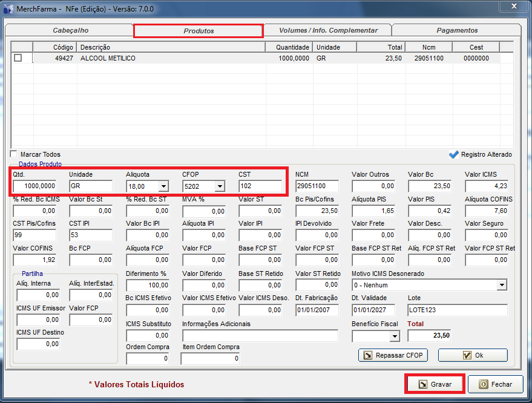Check the ALCOOL METILICO row checkbox
The width and height of the screenshot is (532, 403).
click(18, 58)
